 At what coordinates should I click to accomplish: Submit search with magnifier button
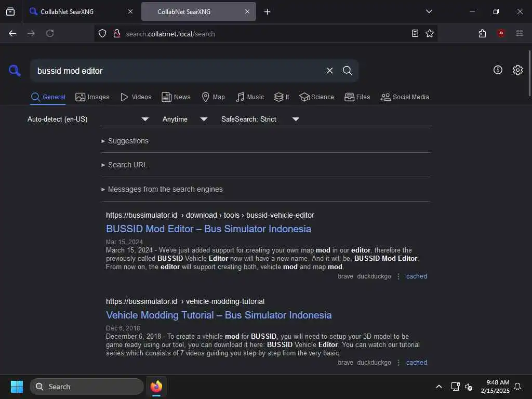click(347, 71)
